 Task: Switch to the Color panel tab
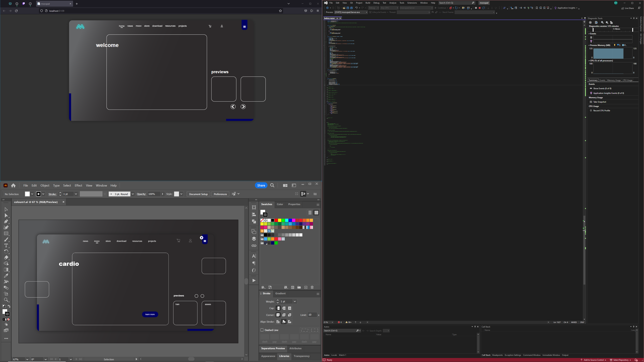(x=280, y=204)
